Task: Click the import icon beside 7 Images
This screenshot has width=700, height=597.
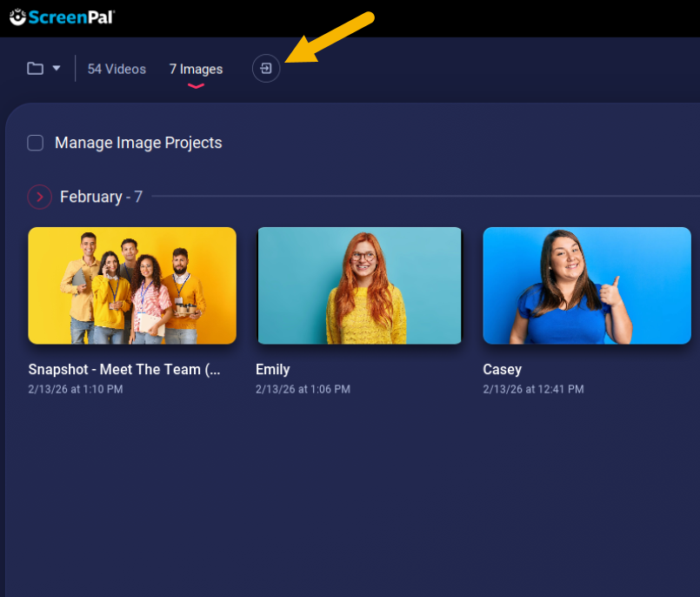Action: pyautogui.click(x=266, y=69)
